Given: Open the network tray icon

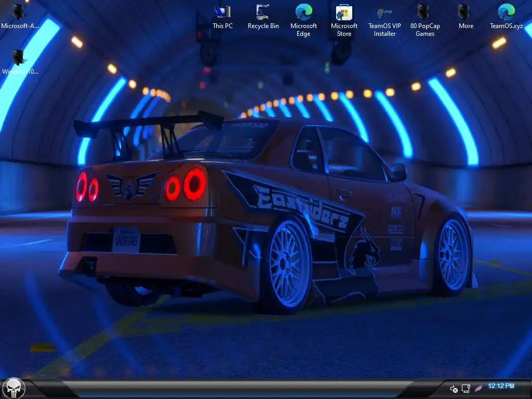Looking at the screenshot, I should (x=466, y=389).
